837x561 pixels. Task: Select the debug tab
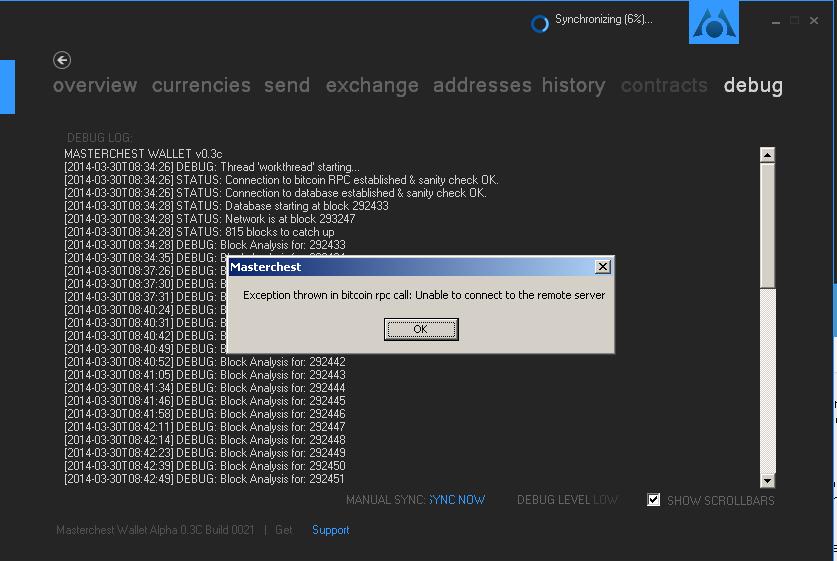click(753, 85)
